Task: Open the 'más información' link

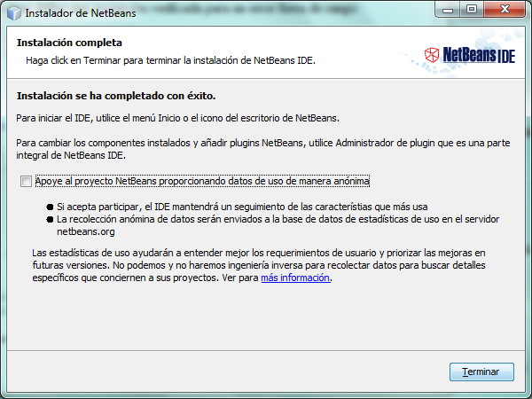Action: tap(295, 278)
